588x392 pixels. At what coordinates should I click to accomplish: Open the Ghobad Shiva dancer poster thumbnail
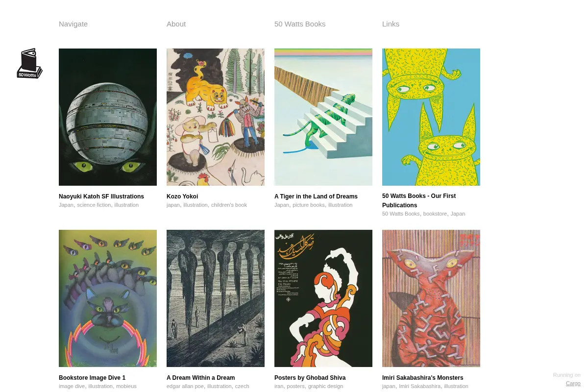click(x=323, y=298)
